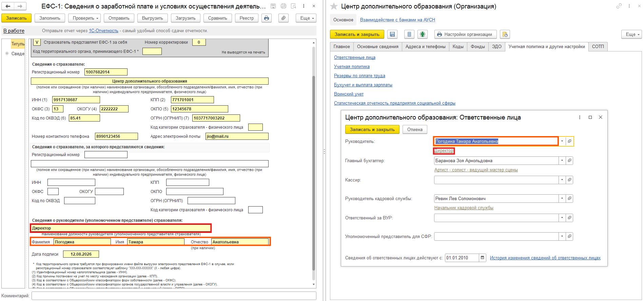This screenshot has width=644, height=301.
Task: Click the Выгрузить button
Action: click(153, 18)
